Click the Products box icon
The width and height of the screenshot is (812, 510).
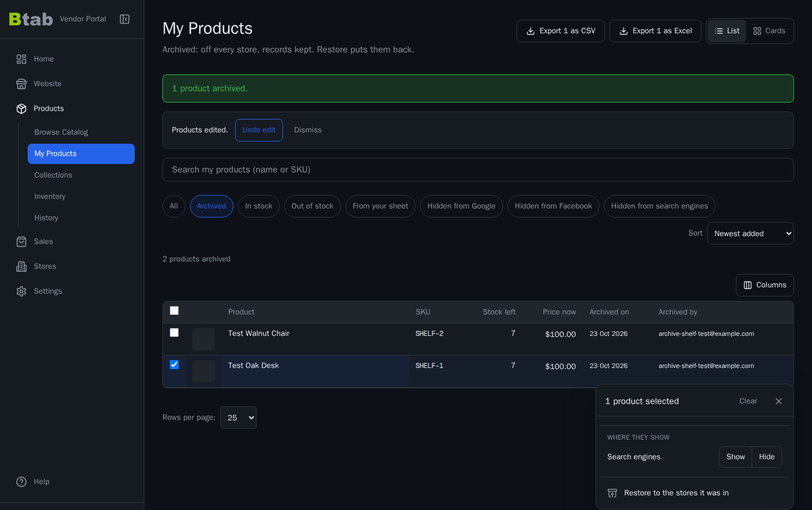click(21, 109)
